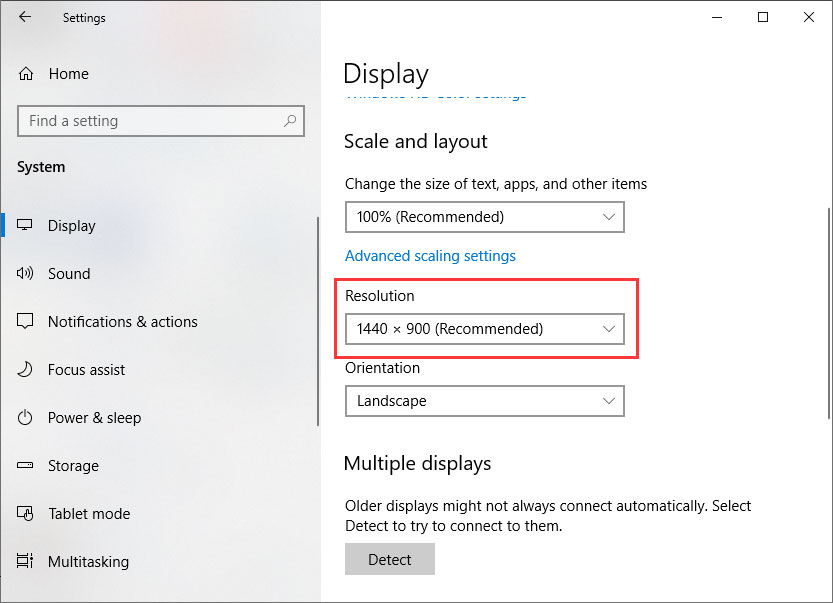Open the Orientation dropdown
Viewport: 833px width, 603px height.
click(x=484, y=401)
